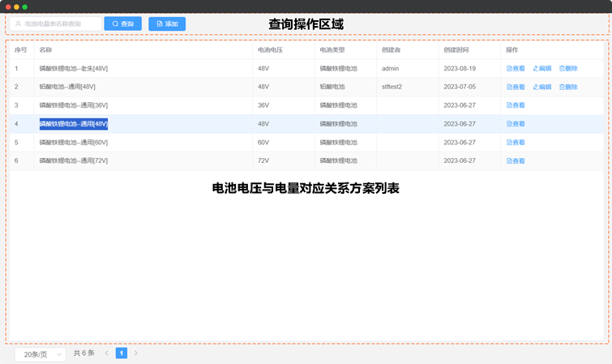
Task: Click 删除 in the 磷酸铁锂电池--老朱[48V] row
Action: [568, 69]
